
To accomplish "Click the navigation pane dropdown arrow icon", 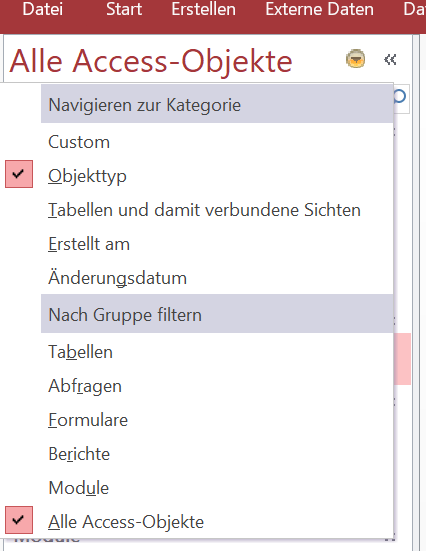I will pos(355,58).
